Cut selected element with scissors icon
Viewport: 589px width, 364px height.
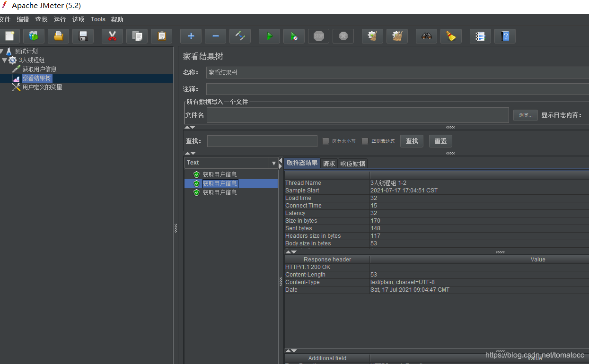click(112, 36)
